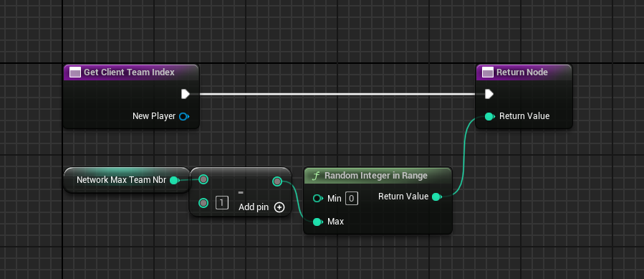Click the Network Max Team Nbr output pin
The image size is (644, 279).
174,180
